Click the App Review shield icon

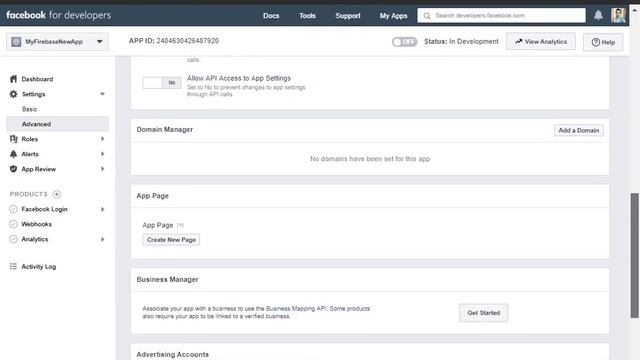tap(13, 169)
